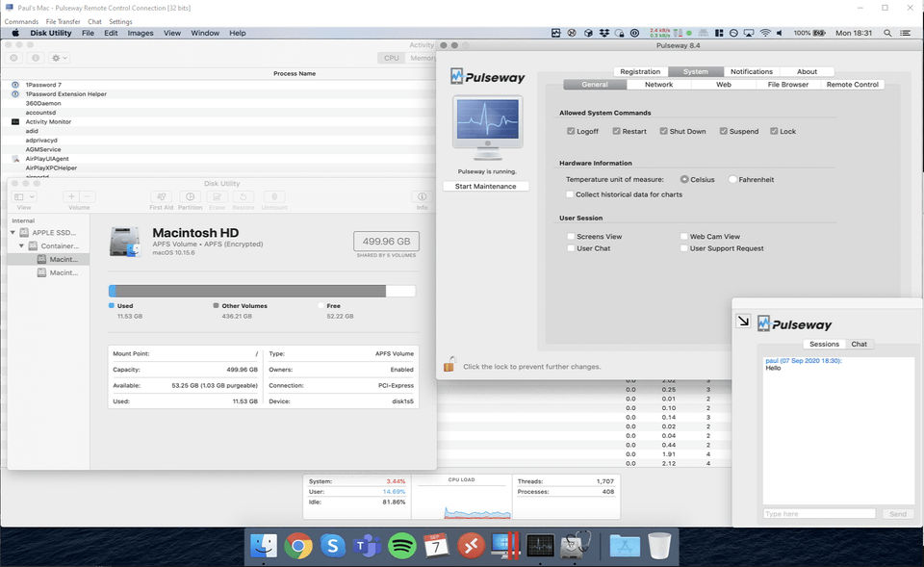
Task: Click the Dropbox menu bar icon
Action: click(604, 33)
